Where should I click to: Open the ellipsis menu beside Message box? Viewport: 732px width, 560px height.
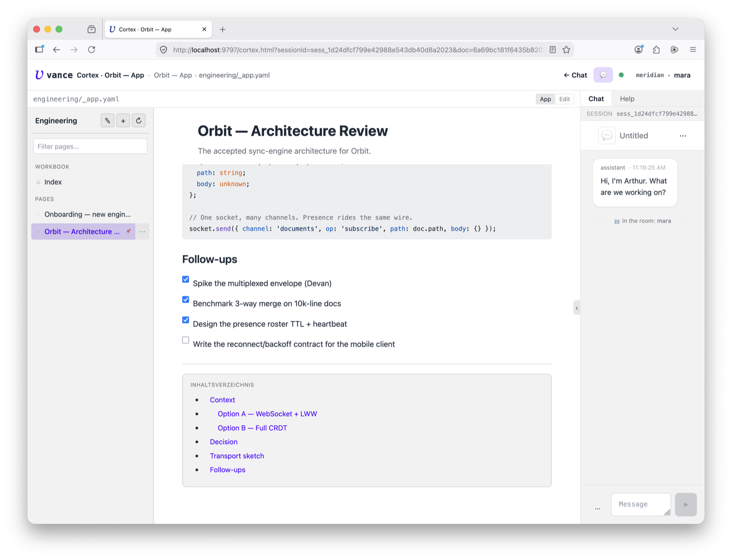coord(597,508)
